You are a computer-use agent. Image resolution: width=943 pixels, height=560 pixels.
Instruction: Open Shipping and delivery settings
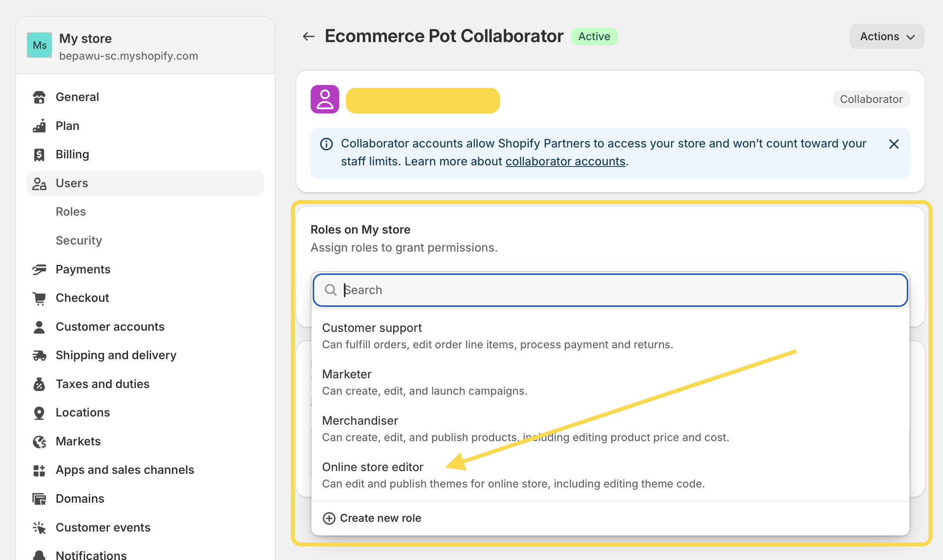[x=145, y=355]
